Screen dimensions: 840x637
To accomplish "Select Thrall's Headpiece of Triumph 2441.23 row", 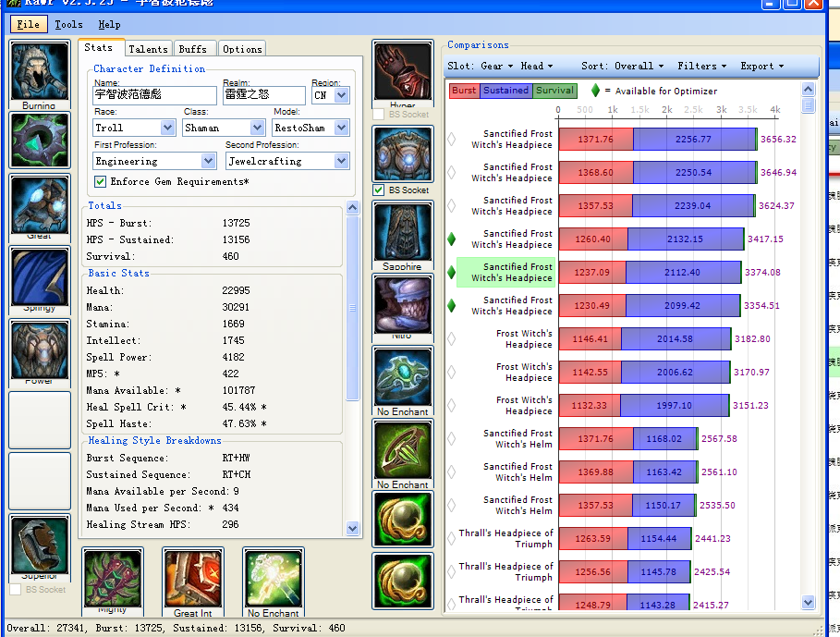I will point(505,538).
